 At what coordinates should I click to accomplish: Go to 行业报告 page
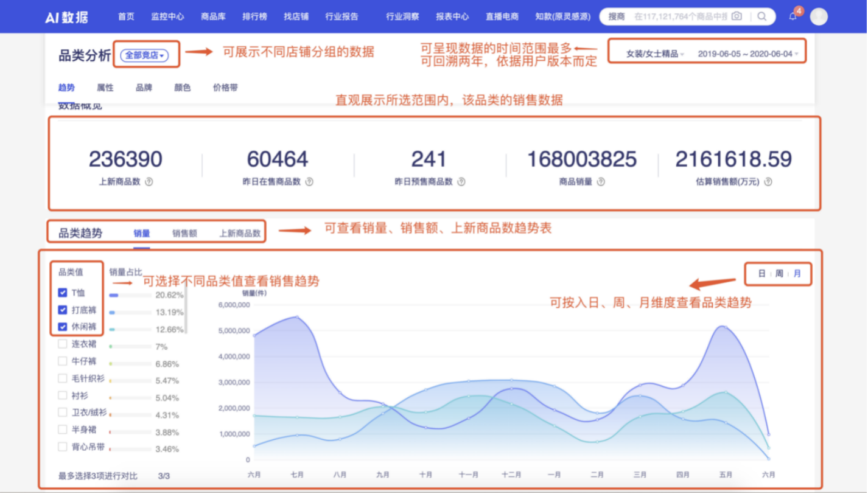342,16
